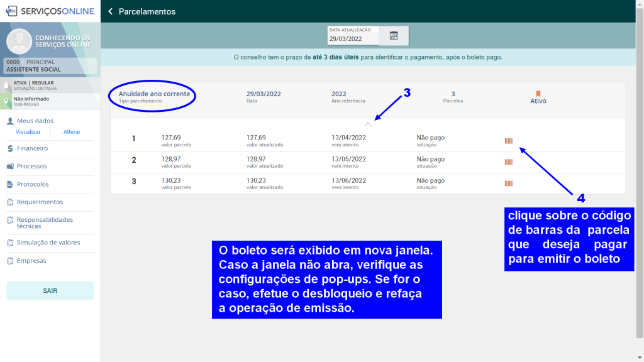
Task: Open the Processos menu item
Action: (31, 166)
